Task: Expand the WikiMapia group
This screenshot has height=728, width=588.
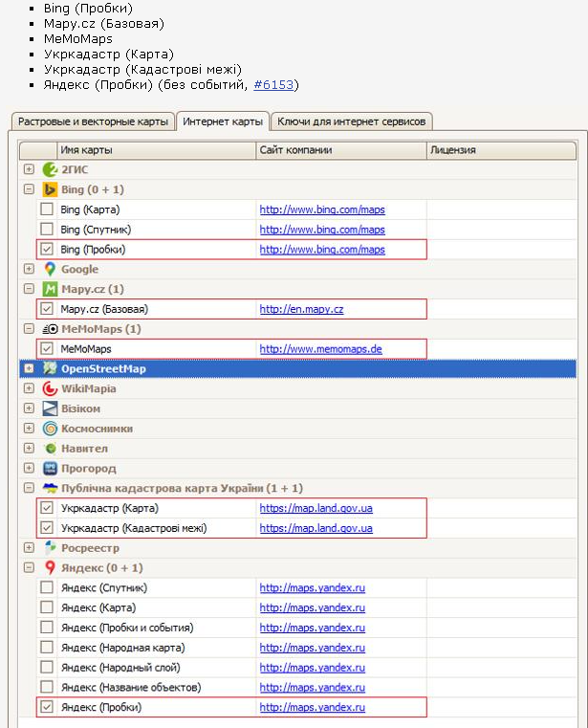Action: 29,388
